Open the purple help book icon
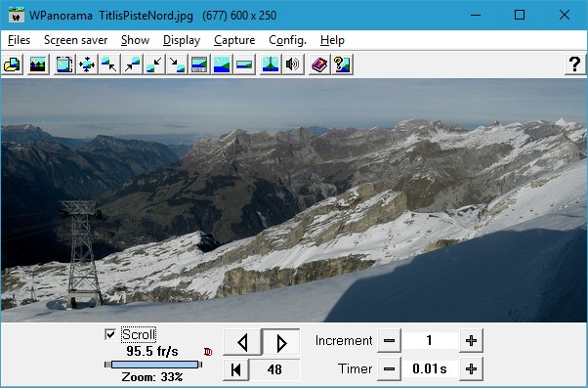Screen dimensions: 588x388 tap(319, 65)
